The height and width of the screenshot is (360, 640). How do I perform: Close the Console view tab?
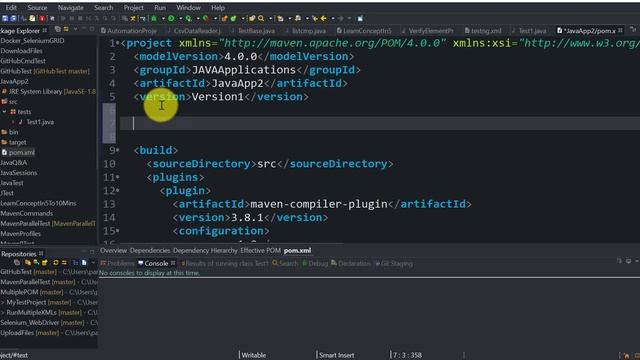[x=173, y=263]
